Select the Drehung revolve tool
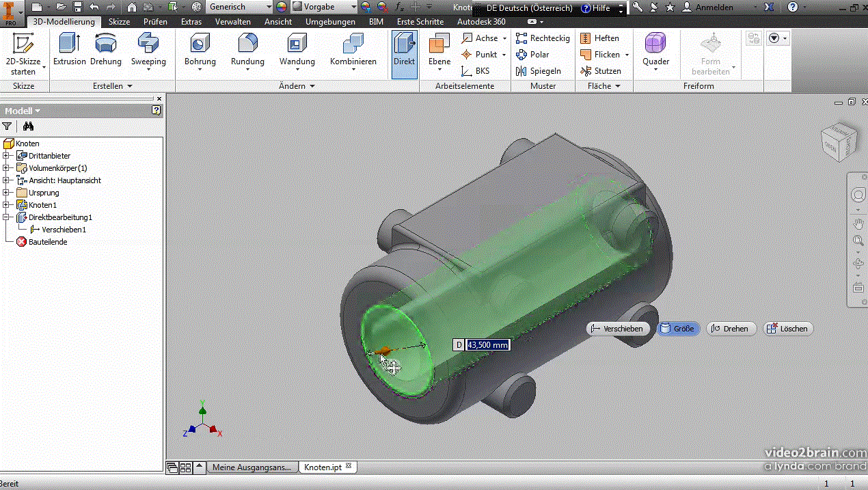 click(x=106, y=50)
